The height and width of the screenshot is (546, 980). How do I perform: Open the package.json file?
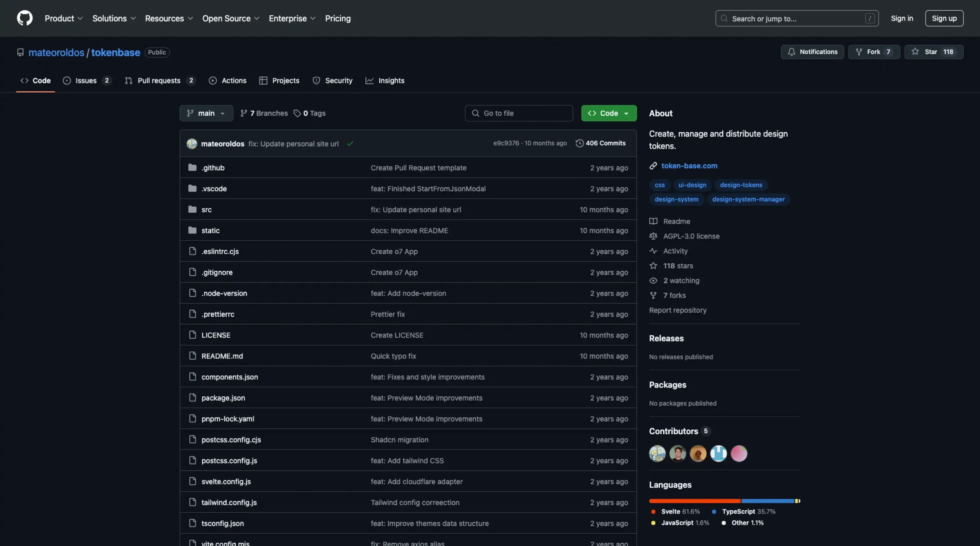[223, 398]
